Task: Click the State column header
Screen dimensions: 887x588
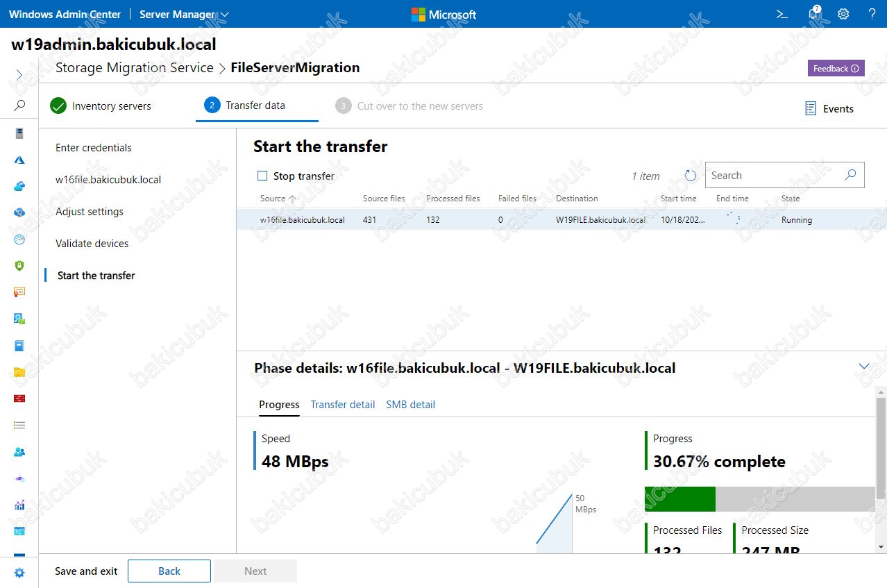Action: coord(791,199)
